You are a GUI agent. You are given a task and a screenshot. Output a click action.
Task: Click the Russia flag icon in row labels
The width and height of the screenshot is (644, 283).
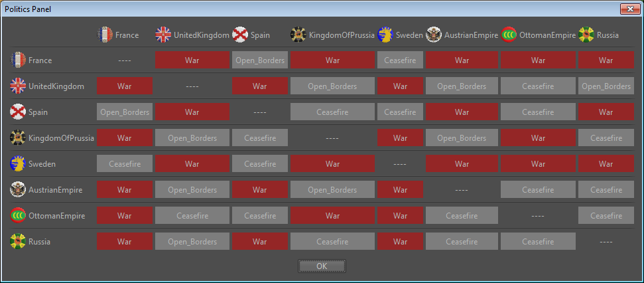coord(19,242)
